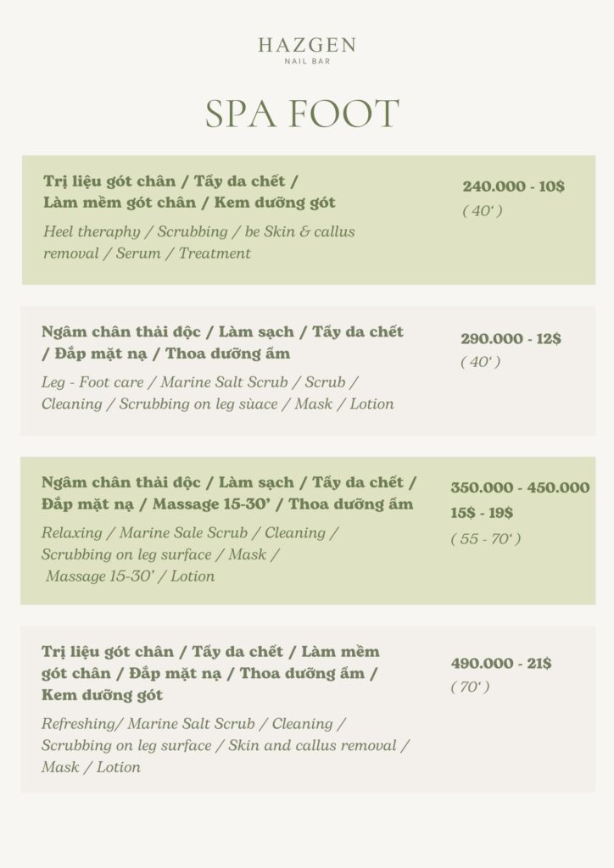
Task: Click the "Leg - Foot care" description line
Action: click(199, 382)
